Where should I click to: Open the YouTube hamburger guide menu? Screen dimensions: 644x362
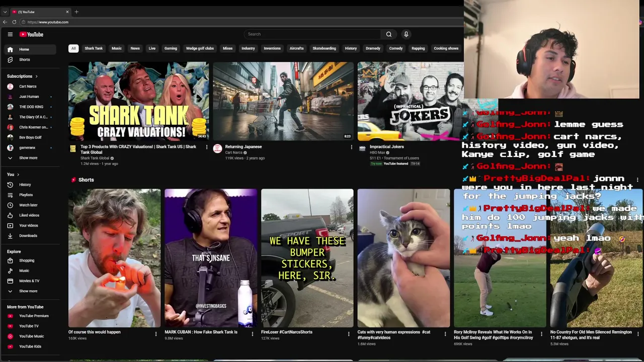[x=10, y=34]
